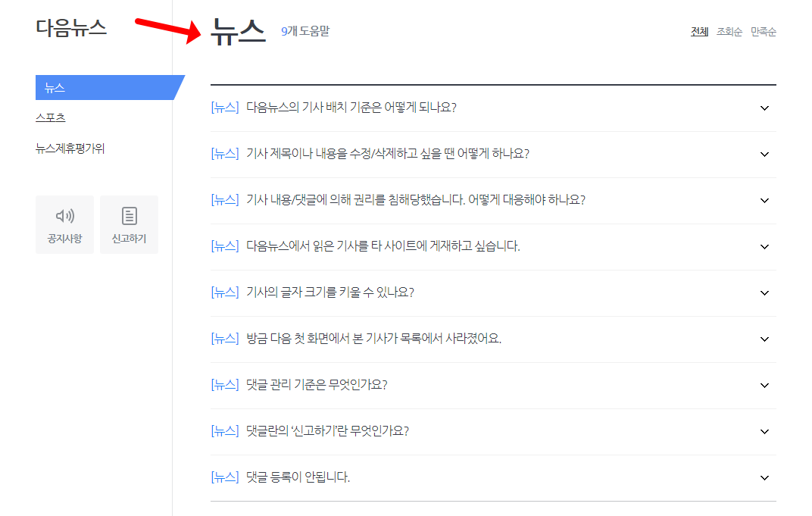The height and width of the screenshot is (516, 812).
Task: Open question 댓글 등록이 안됩니다
Action: tap(298, 477)
